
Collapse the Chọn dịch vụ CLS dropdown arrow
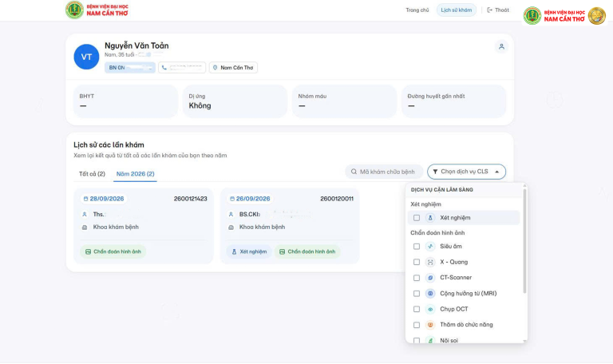click(497, 172)
